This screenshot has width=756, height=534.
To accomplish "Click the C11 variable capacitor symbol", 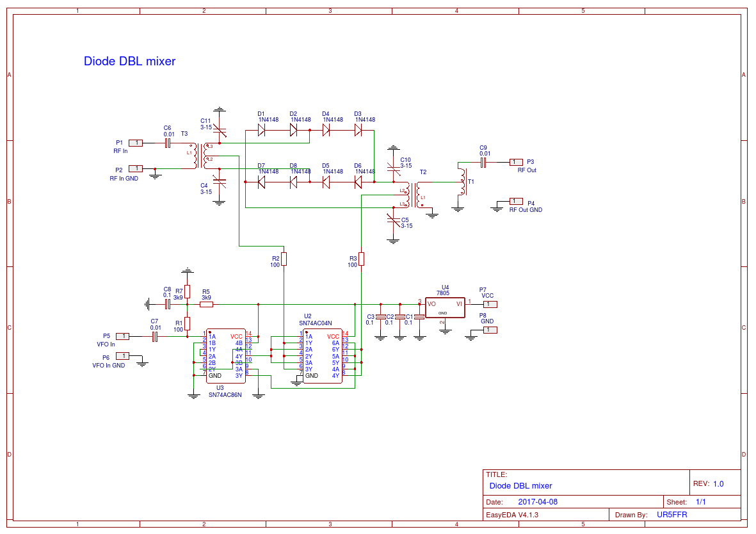I will point(219,133).
